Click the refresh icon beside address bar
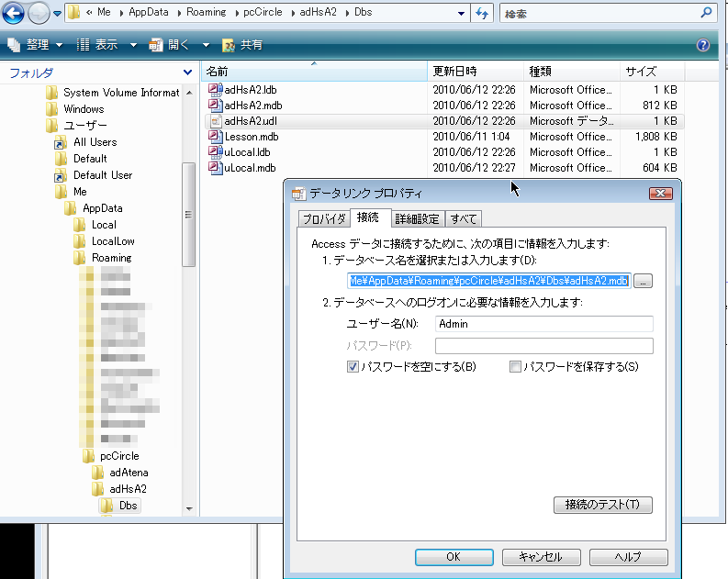This screenshot has width=728, height=579. (x=482, y=14)
